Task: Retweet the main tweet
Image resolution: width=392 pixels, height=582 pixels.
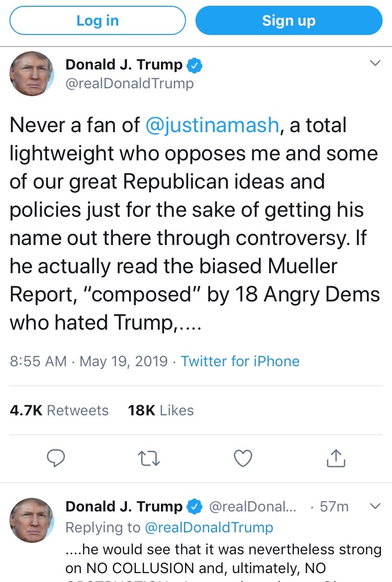Action: (149, 458)
